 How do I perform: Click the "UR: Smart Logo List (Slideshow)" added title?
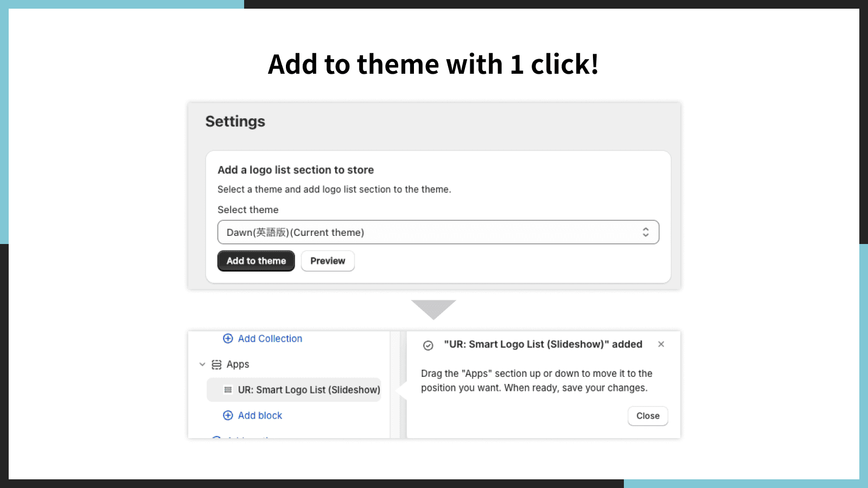point(543,344)
